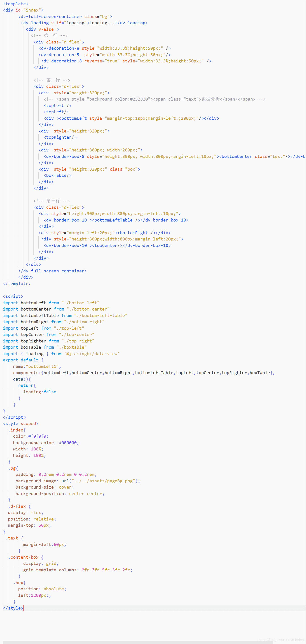Select the dv-full-screen-container class="bg" line
Screen dimensions: 306x644
click(x=65, y=16)
